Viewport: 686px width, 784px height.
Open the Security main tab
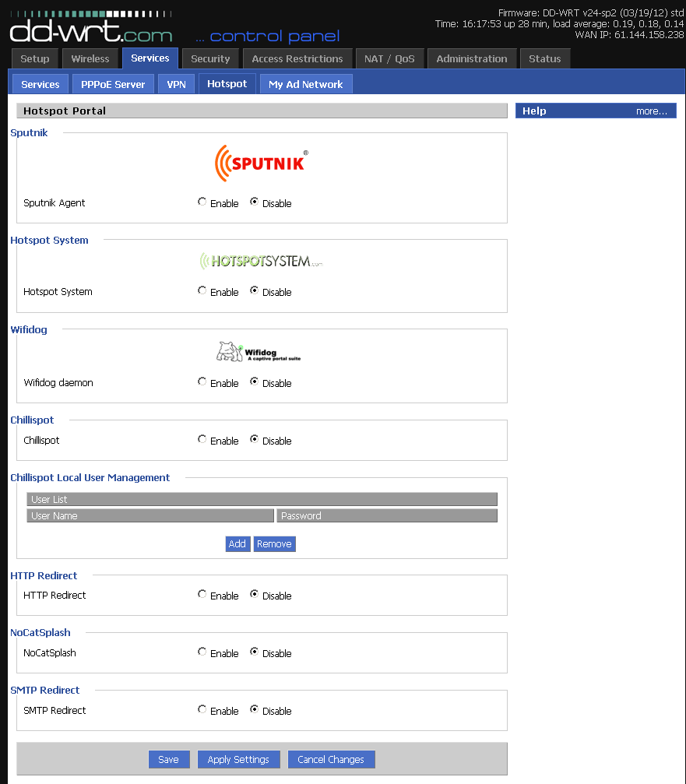(x=210, y=59)
